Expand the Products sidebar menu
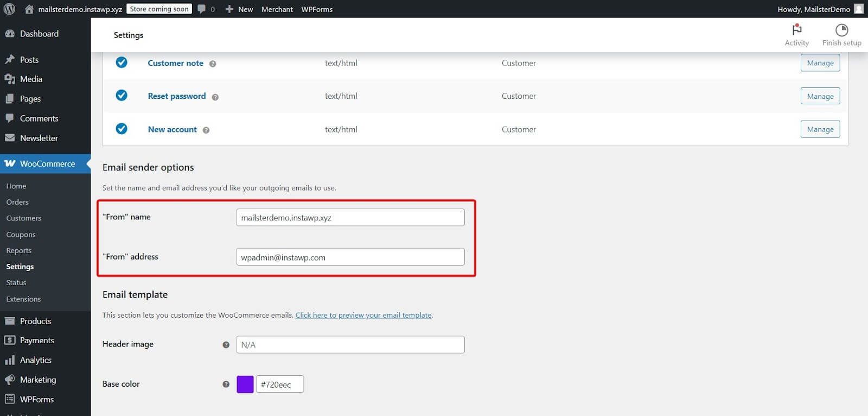This screenshot has width=868, height=416. pyautogui.click(x=35, y=321)
